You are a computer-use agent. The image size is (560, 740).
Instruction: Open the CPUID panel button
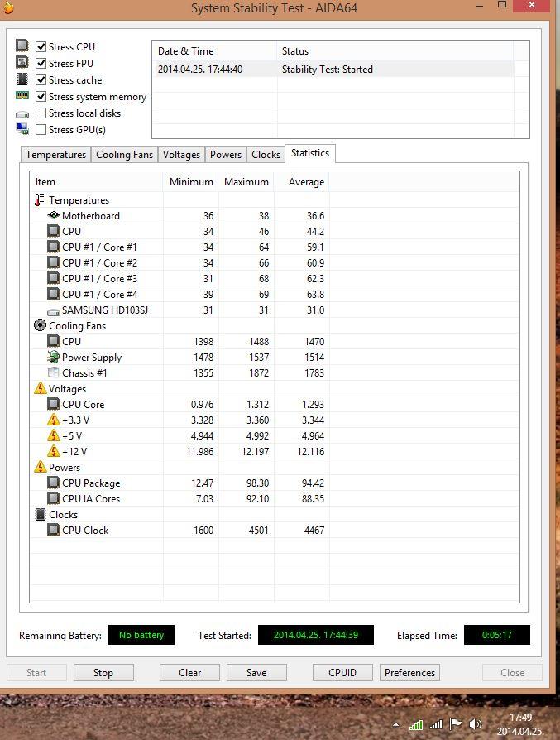click(342, 672)
